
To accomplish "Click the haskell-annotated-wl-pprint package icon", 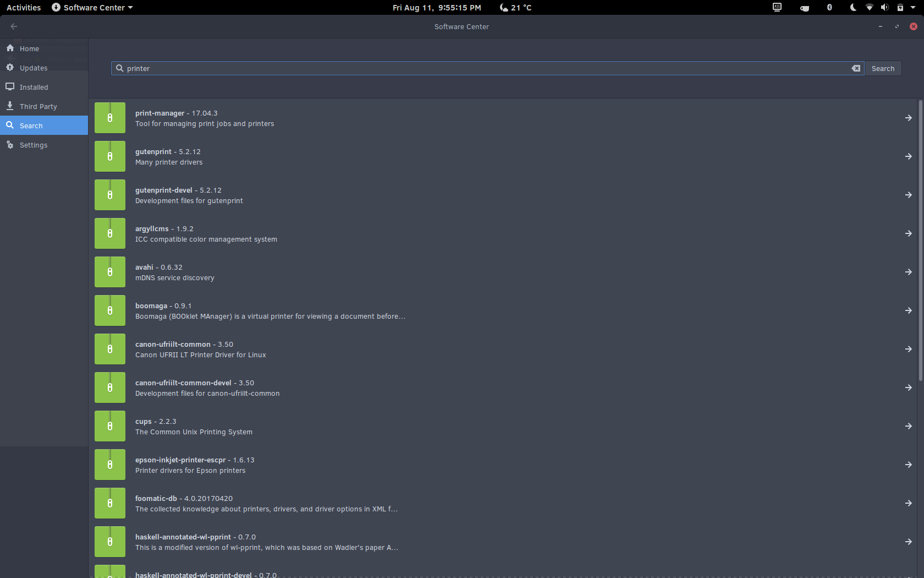I will point(110,542).
